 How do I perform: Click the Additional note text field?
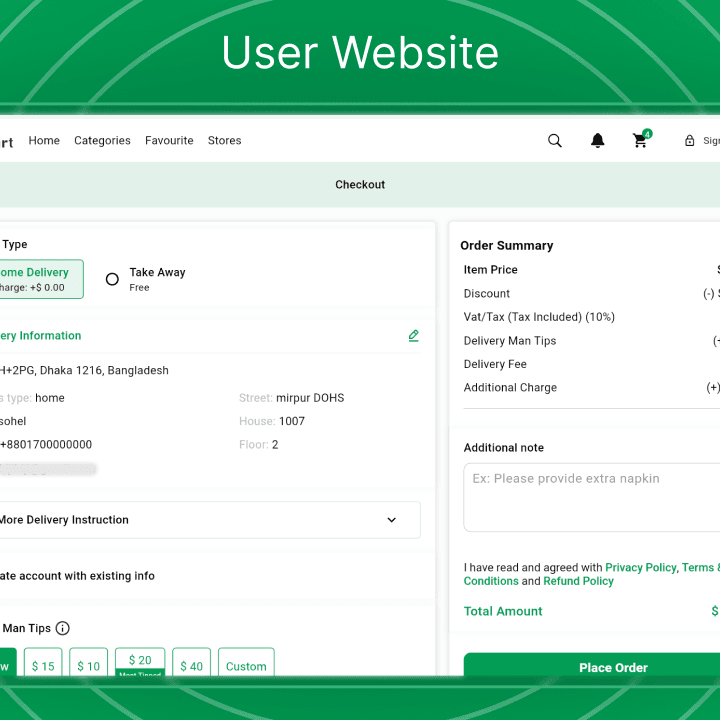click(x=592, y=497)
